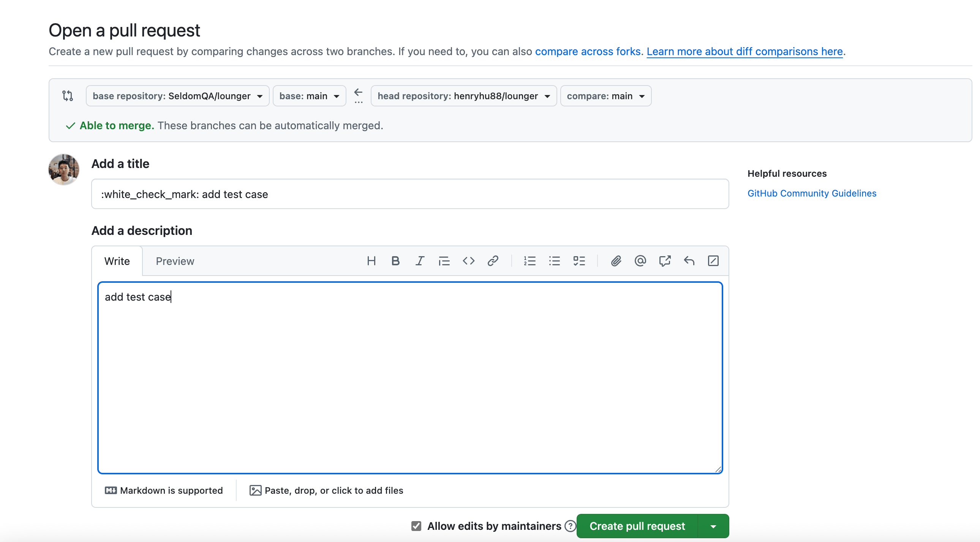Add a task list icon
This screenshot has height=542, width=980.
(579, 261)
